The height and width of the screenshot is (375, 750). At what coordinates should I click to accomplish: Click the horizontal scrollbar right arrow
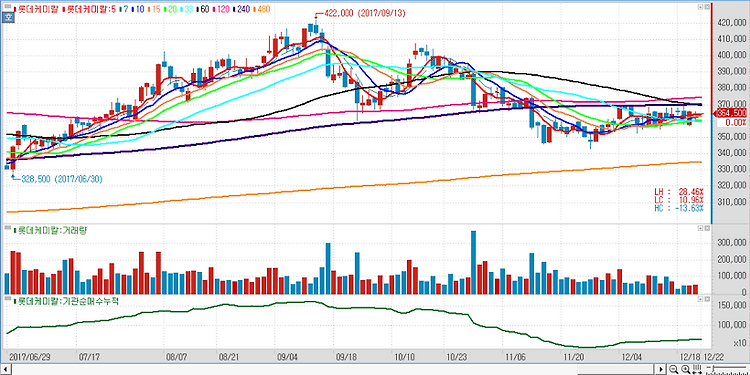tap(661, 369)
